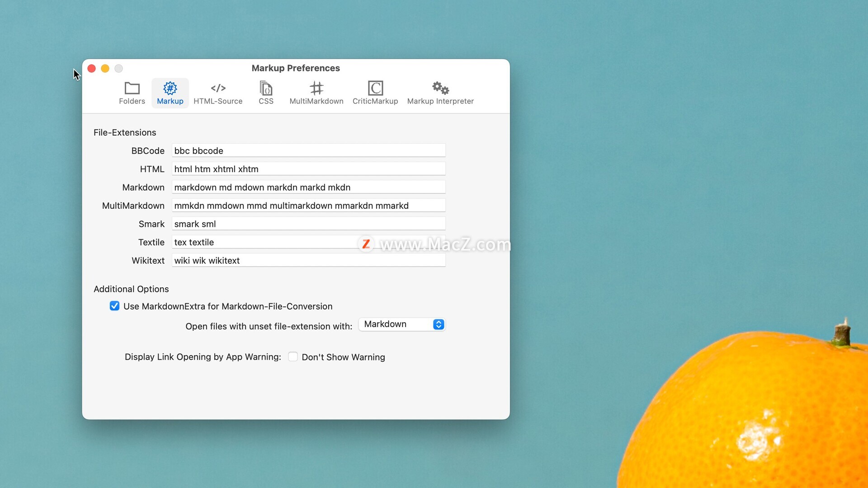The image size is (868, 488).
Task: Open Markup Interpreter settings
Action: pos(440,93)
